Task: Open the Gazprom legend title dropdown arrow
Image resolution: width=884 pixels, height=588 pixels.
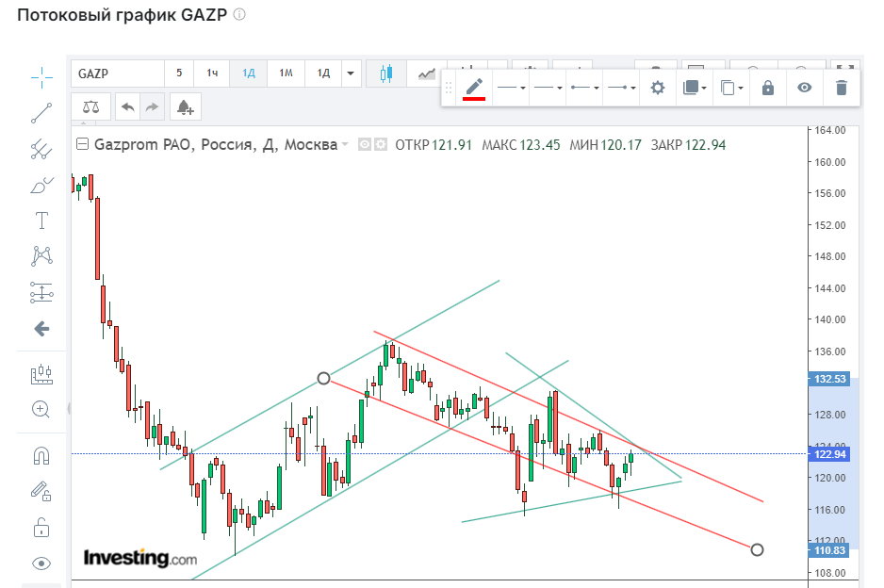Action: 345,145
